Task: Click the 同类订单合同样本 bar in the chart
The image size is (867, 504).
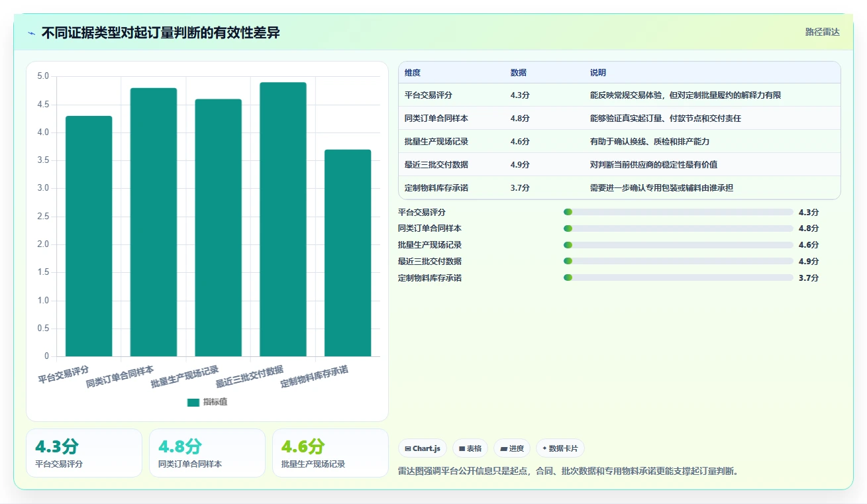Action: click(154, 222)
